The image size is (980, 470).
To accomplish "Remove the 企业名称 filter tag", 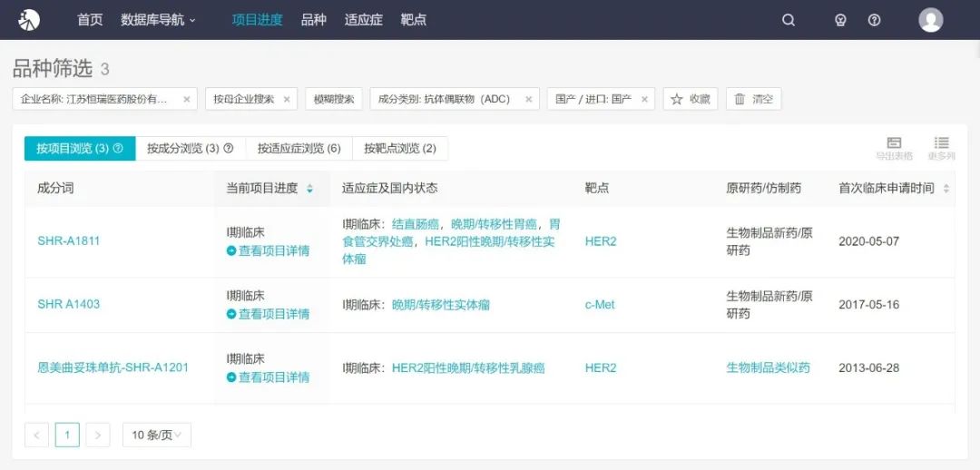I will coord(186,100).
